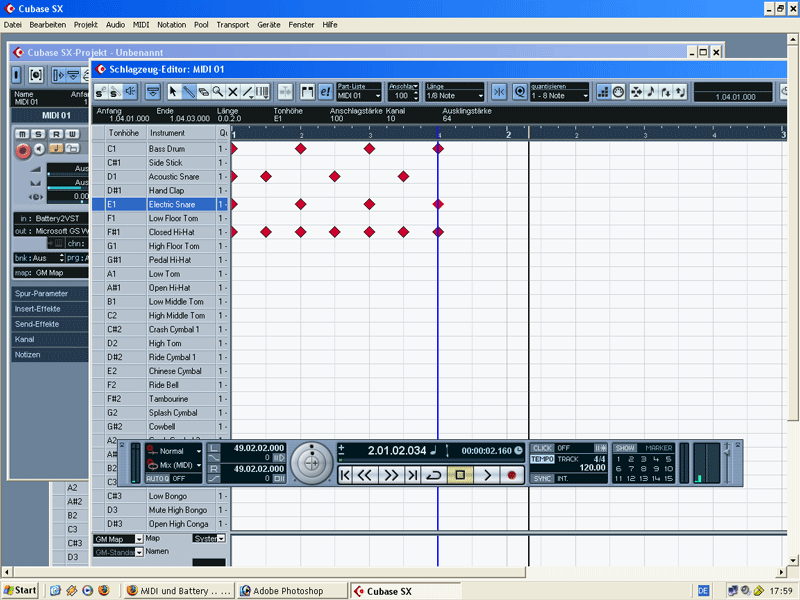Open the Länge 1/8 Note dropdown
The height and width of the screenshot is (600, 800).
point(455,95)
